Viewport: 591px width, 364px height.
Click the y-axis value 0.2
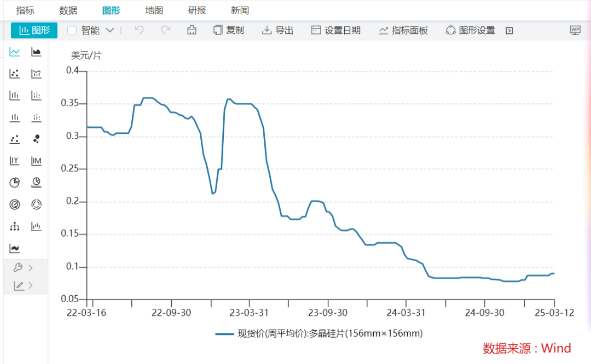[x=72, y=201]
